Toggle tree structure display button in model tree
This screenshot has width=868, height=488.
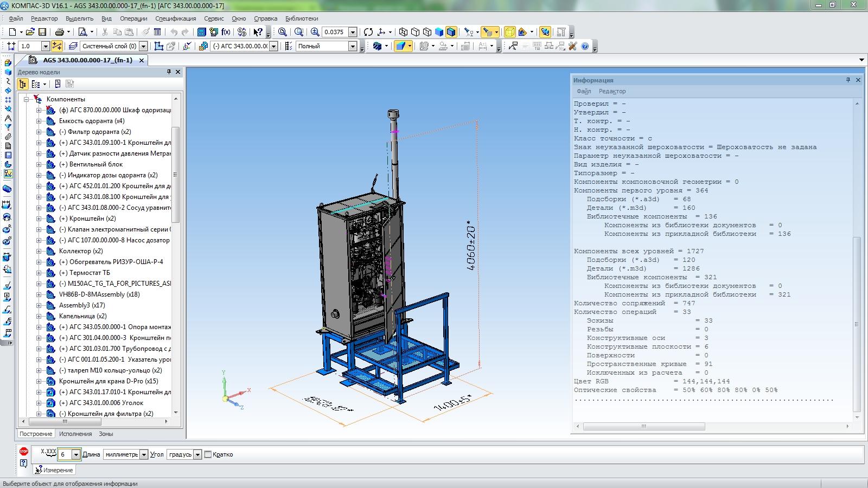tap(23, 84)
